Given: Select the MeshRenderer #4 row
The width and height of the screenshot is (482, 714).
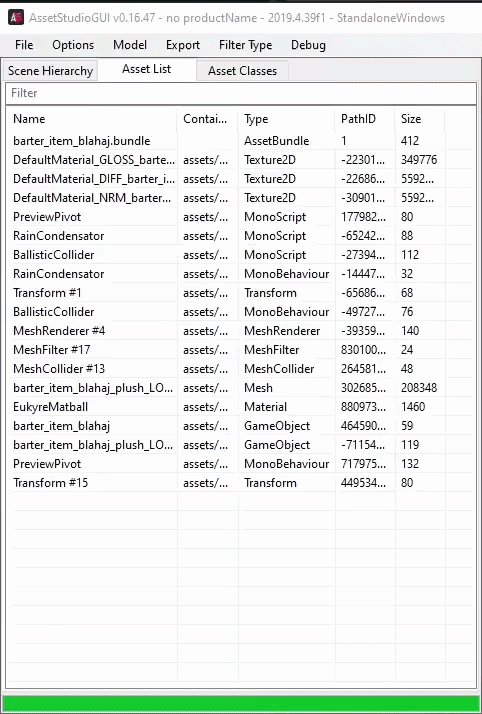Looking at the screenshot, I should tap(239, 331).
